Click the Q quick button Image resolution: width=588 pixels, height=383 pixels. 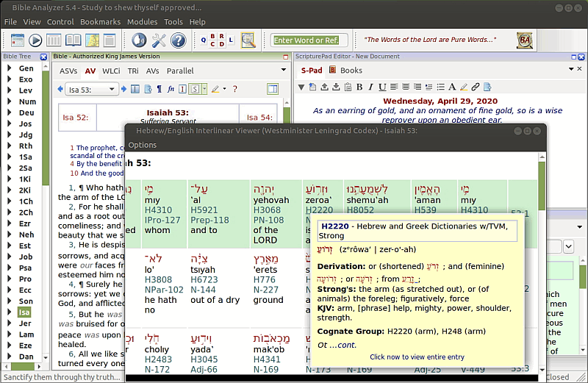(x=204, y=40)
